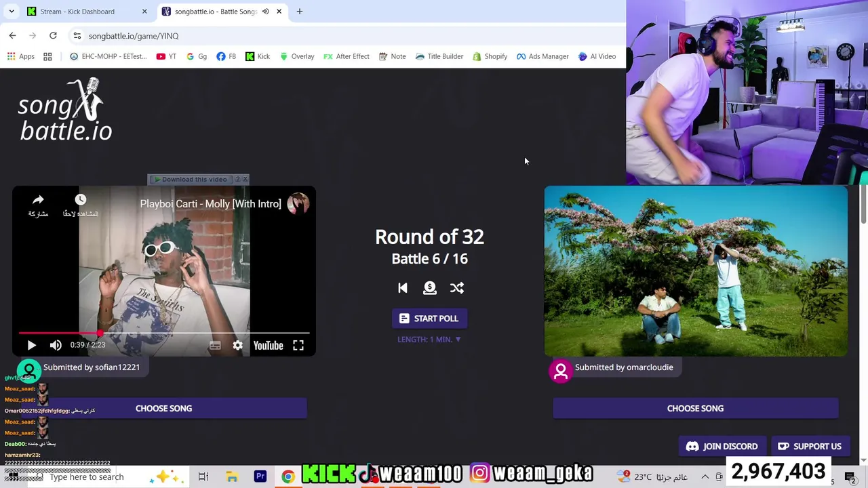The image size is (868, 488).
Task: Open the After Effect bookmark
Action: [x=346, y=56]
